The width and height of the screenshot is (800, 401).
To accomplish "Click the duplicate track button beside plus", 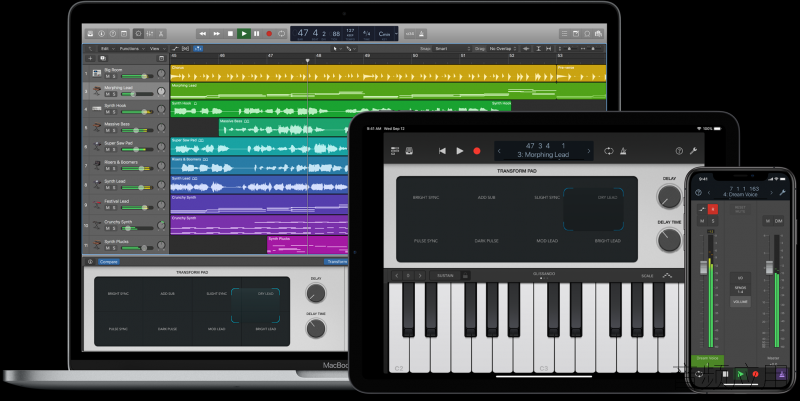I will (103, 59).
